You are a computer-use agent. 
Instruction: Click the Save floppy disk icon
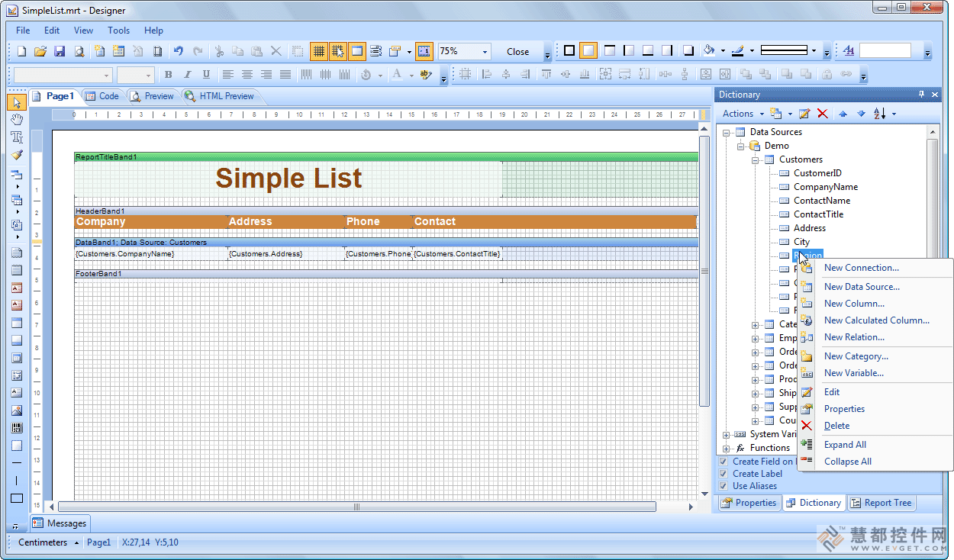pos(60,52)
